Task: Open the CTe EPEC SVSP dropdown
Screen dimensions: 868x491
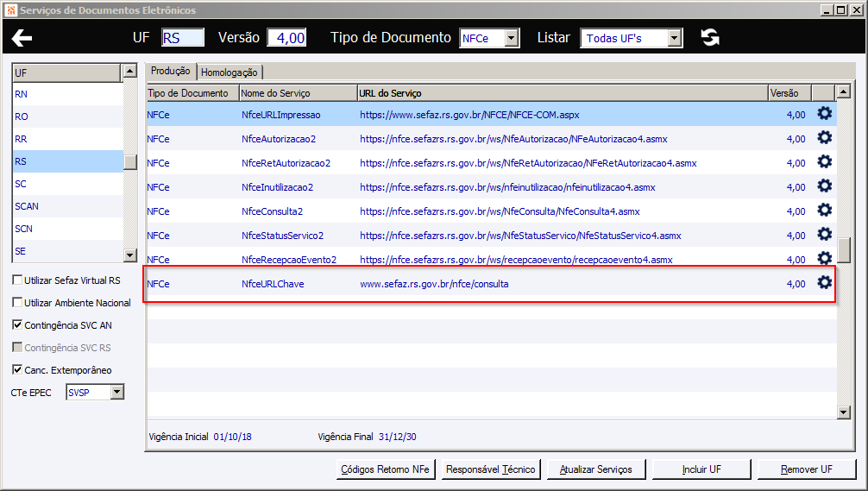Action: click(116, 393)
